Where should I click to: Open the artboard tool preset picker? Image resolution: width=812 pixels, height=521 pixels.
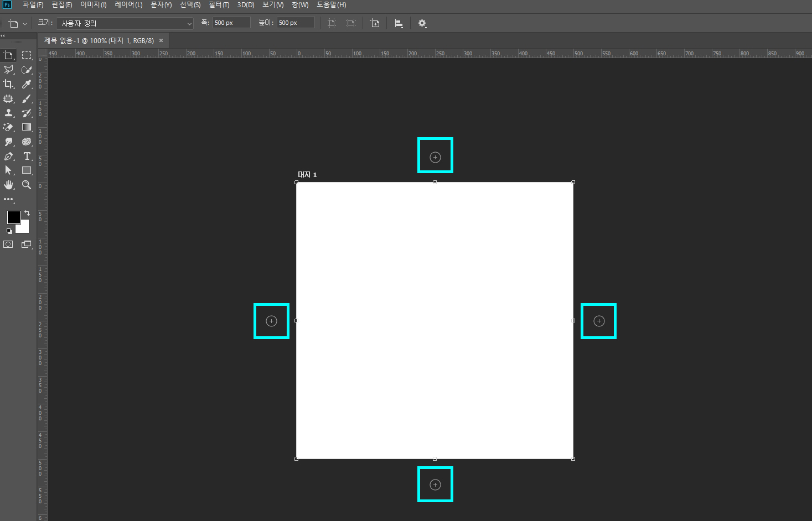(17, 23)
